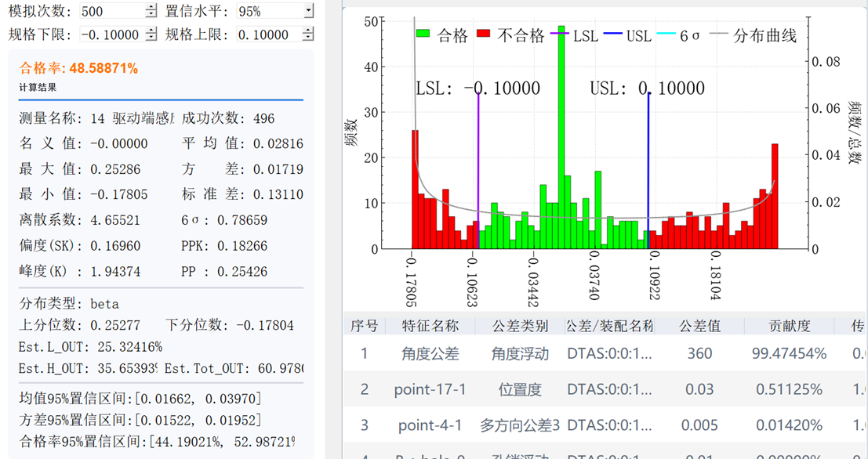Click the up arrow of 规格上限 spinner
This screenshot has height=459, width=868.
[x=307, y=31]
